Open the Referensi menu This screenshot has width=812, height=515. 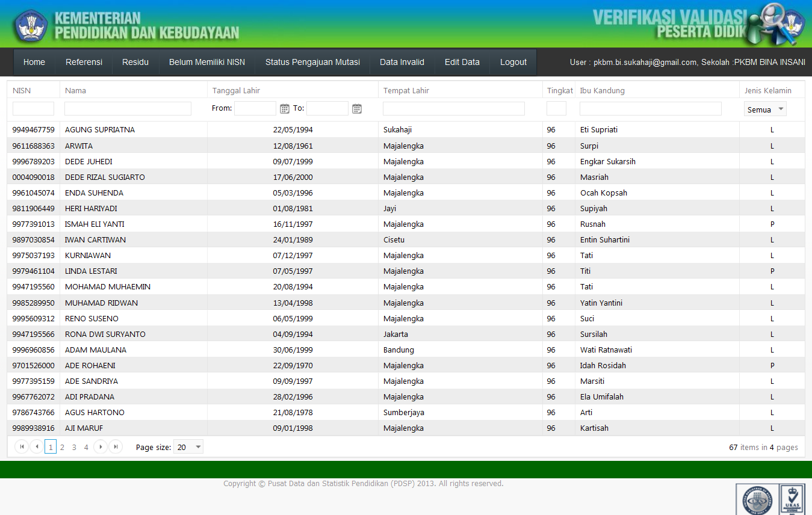84,62
